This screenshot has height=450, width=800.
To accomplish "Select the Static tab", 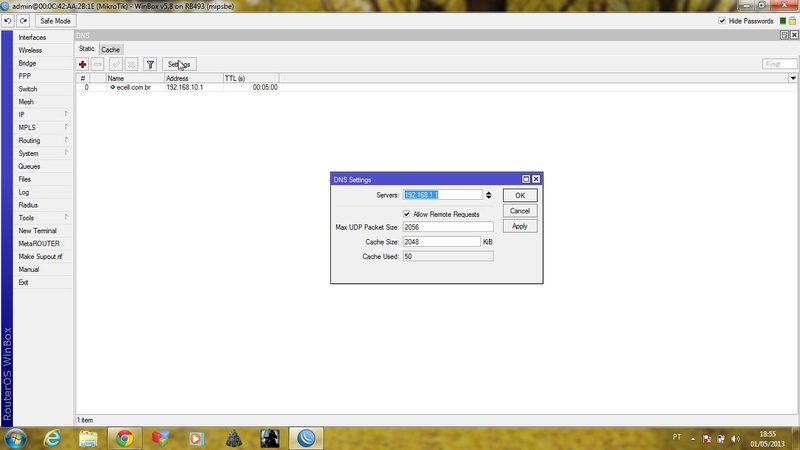I will 86,49.
